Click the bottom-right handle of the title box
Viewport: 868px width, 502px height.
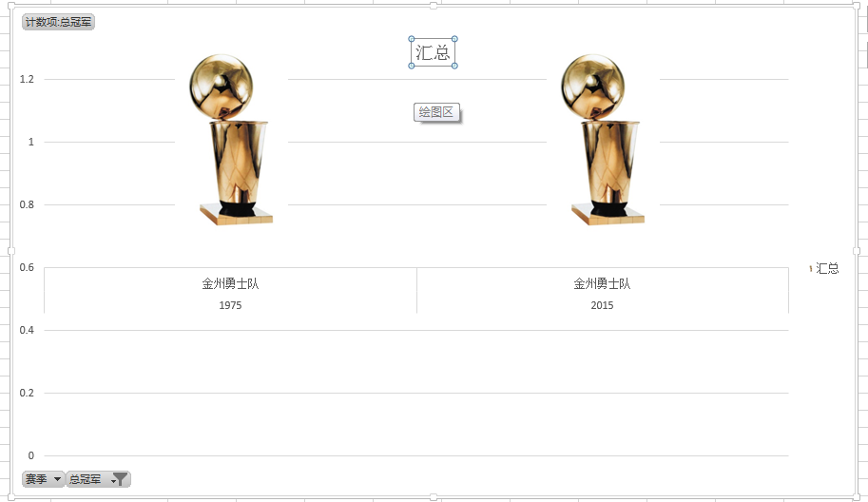[x=454, y=66]
